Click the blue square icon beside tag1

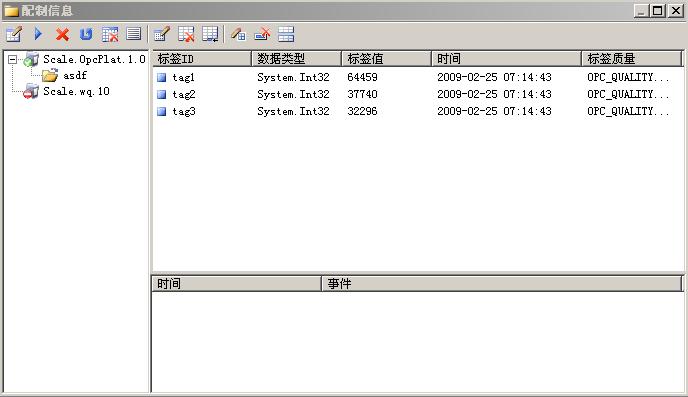[x=161, y=78]
